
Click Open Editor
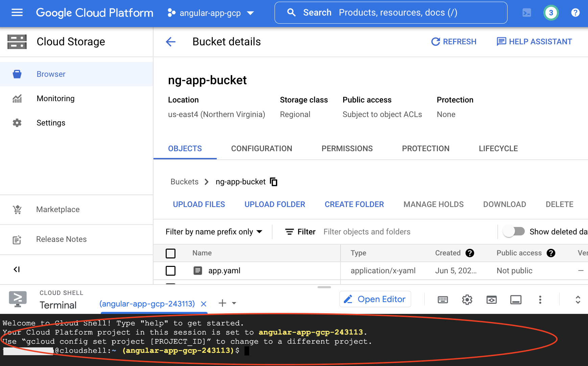pos(375,299)
